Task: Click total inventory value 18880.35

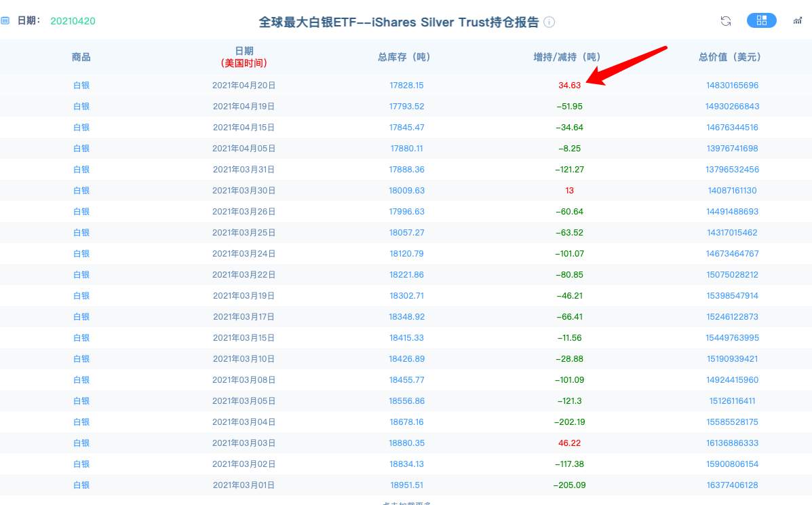Action: (x=406, y=443)
